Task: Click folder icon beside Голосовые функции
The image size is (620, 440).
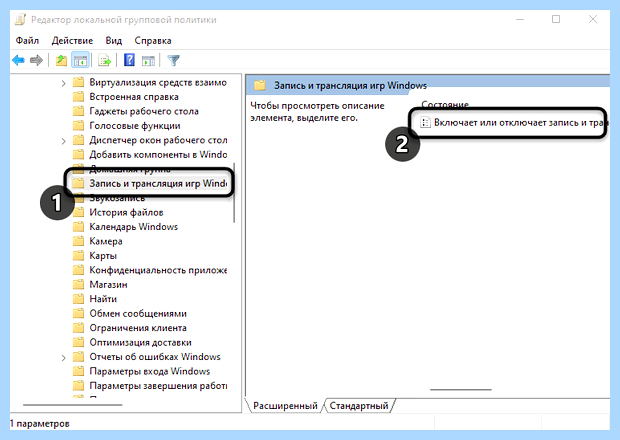Action: coord(79,125)
